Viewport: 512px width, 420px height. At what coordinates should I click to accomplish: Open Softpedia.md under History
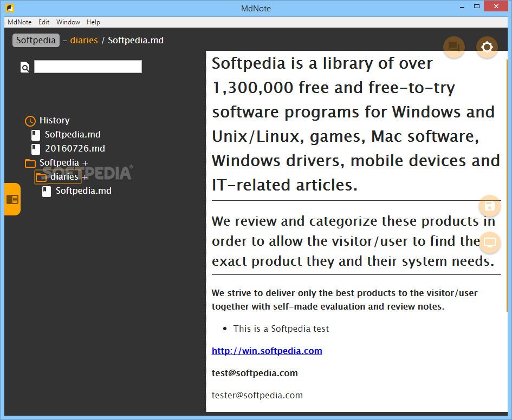[x=73, y=134]
